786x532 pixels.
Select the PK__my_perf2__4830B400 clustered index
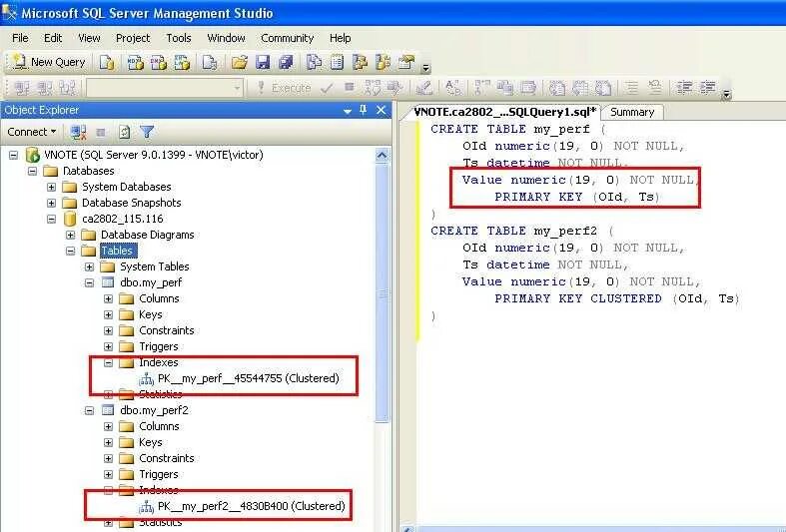(251, 506)
